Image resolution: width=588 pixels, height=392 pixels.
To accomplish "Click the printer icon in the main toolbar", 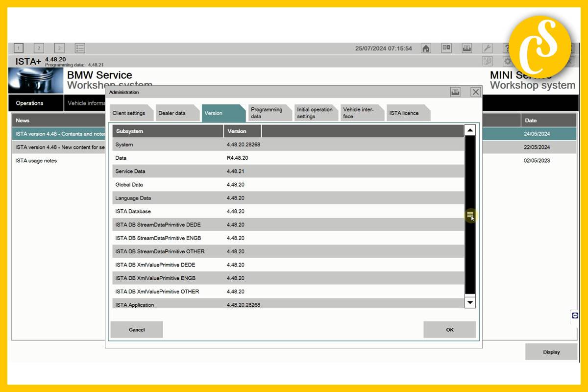I will (x=467, y=48).
